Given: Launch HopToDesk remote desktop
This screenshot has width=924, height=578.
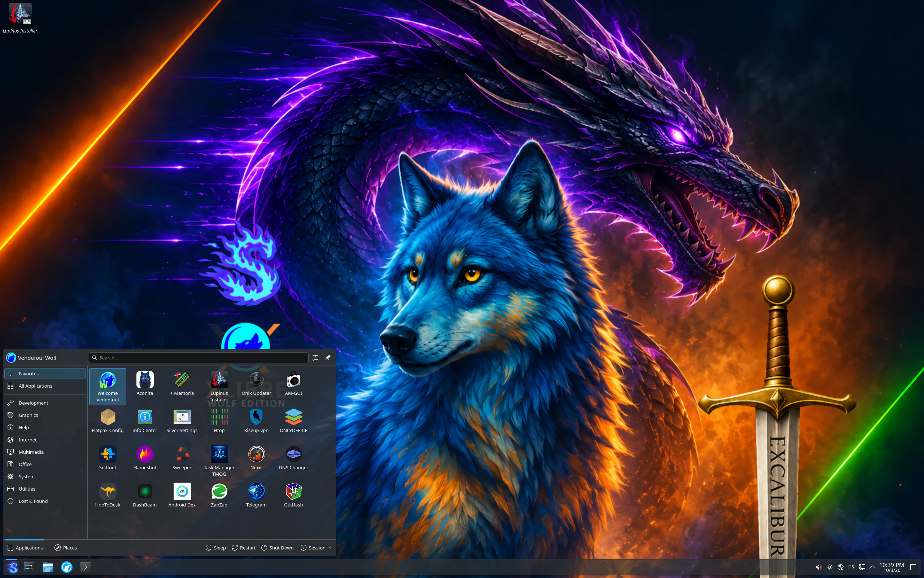Looking at the screenshot, I should tap(107, 495).
